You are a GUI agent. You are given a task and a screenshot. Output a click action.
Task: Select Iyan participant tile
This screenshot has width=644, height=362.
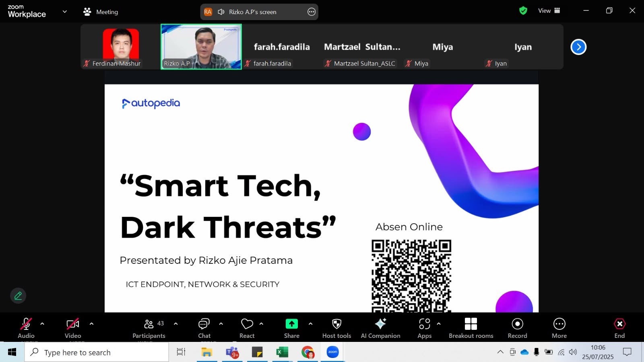pos(523,47)
